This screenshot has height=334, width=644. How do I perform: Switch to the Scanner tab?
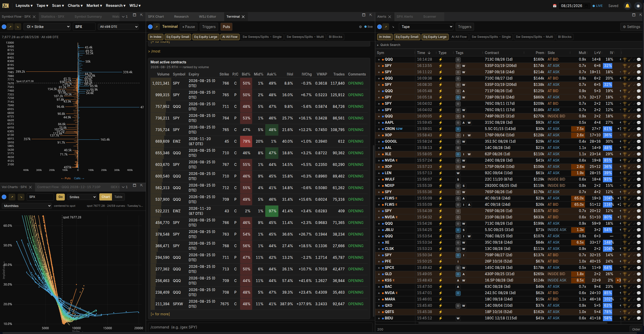click(429, 17)
